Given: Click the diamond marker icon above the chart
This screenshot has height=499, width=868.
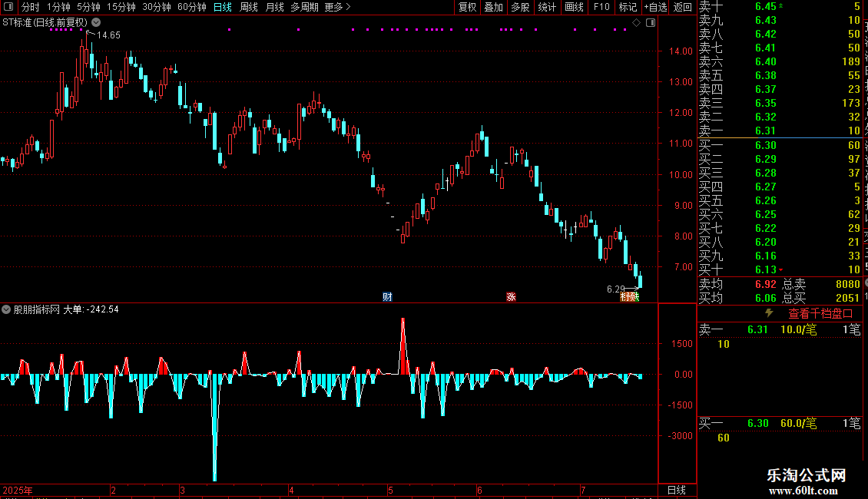Looking at the screenshot, I should pyautogui.click(x=637, y=23).
